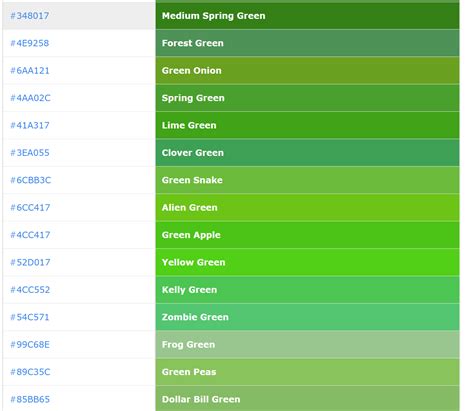Select the #6AA121 hex link
Image resolution: width=474 pixels, height=411 pixels.
pyautogui.click(x=30, y=70)
